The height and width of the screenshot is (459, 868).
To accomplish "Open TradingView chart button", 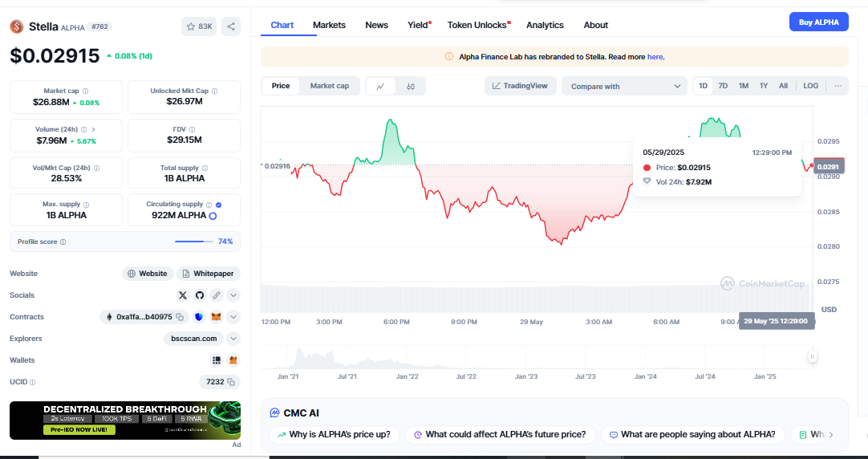I will click(521, 86).
